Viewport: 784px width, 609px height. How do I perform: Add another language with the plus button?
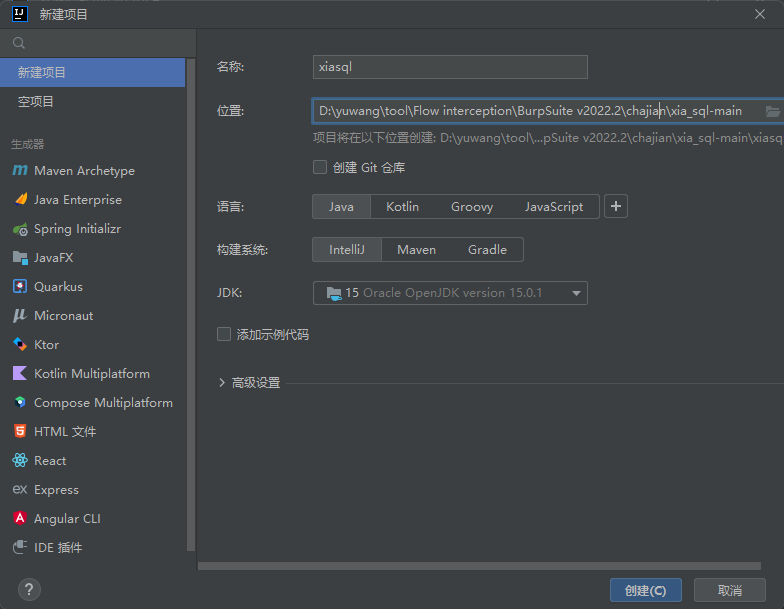coord(616,206)
